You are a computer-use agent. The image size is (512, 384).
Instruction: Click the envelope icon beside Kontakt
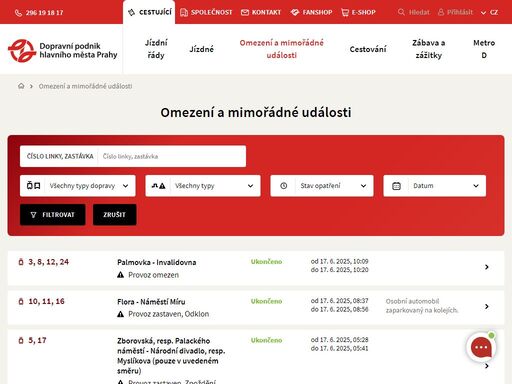pyautogui.click(x=245, y=12)
